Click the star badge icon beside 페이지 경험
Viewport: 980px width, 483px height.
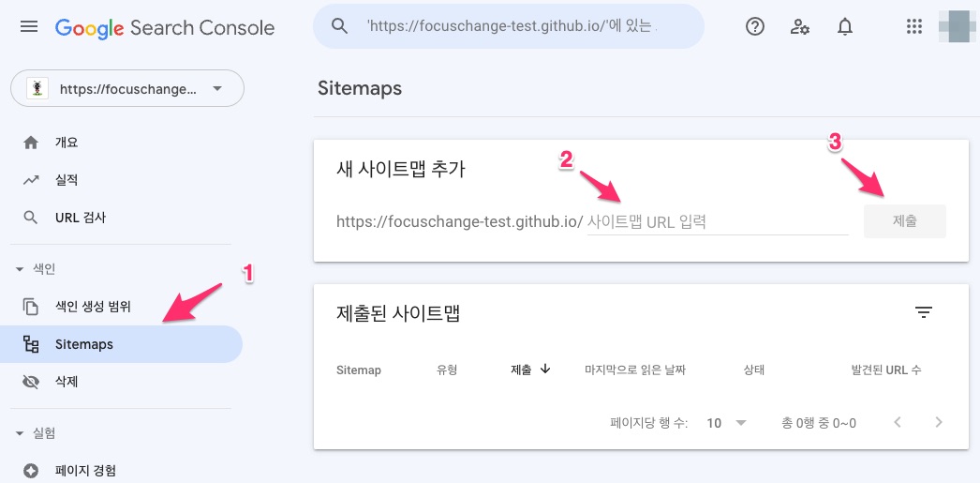[31, 471]
